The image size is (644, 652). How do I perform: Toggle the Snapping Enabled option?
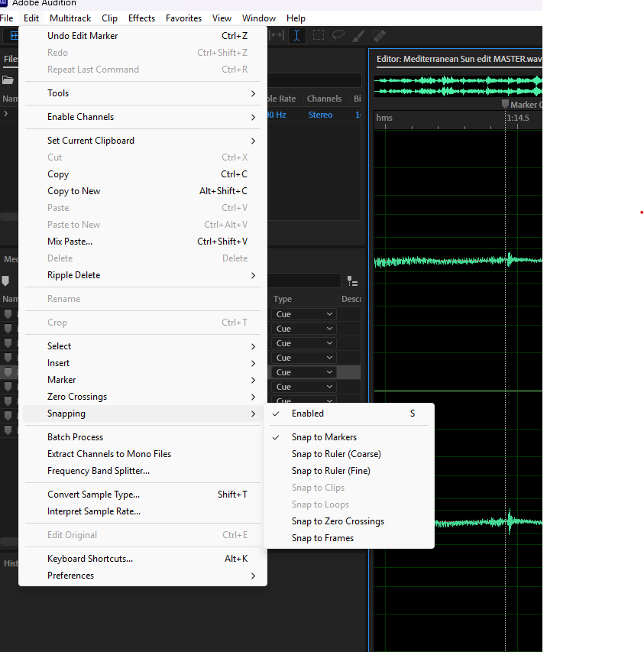(349, 414)
